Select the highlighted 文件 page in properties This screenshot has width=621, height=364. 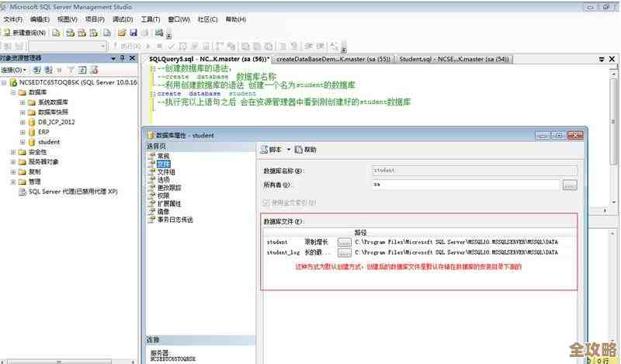[x=163, y=164]
